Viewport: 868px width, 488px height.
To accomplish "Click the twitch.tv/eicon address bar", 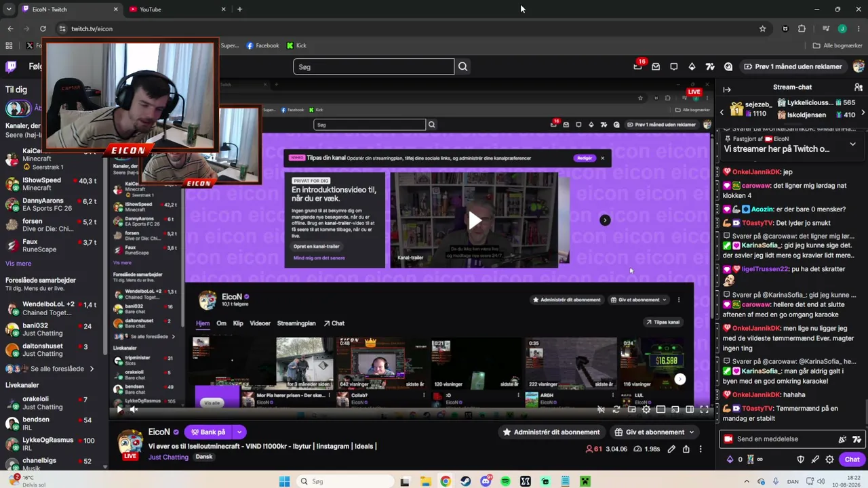I will (407, 28).
